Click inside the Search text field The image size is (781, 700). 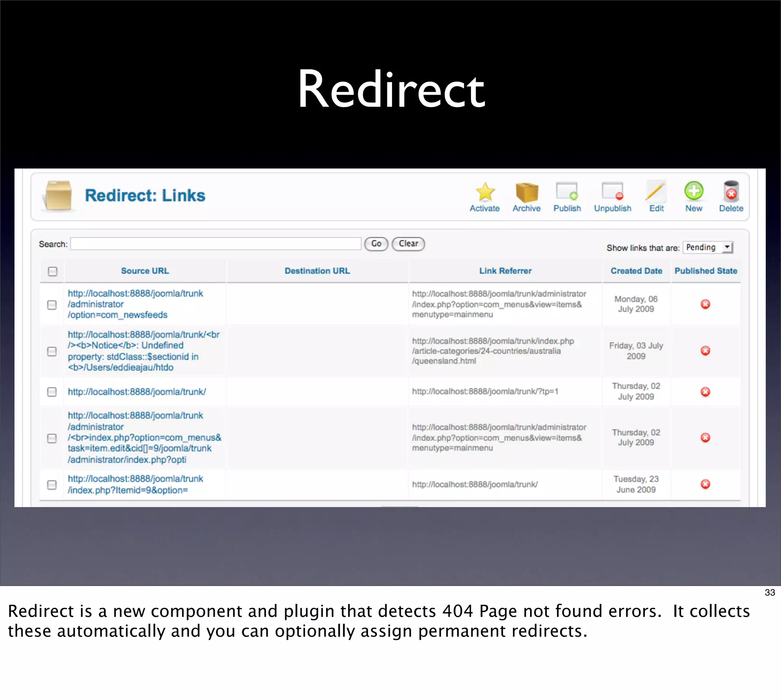point(216,244)
